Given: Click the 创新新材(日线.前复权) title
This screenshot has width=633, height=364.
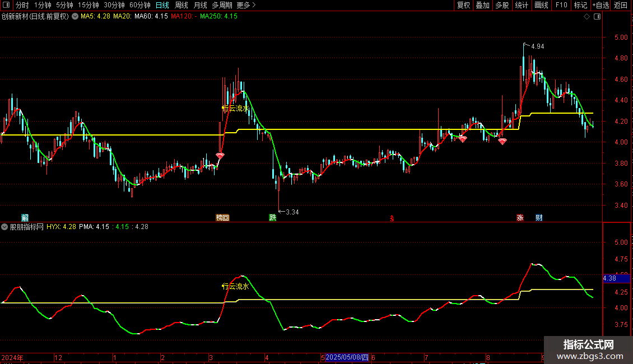Looking at the screenshot, I should pyautogui.click(x=35, y=17).
